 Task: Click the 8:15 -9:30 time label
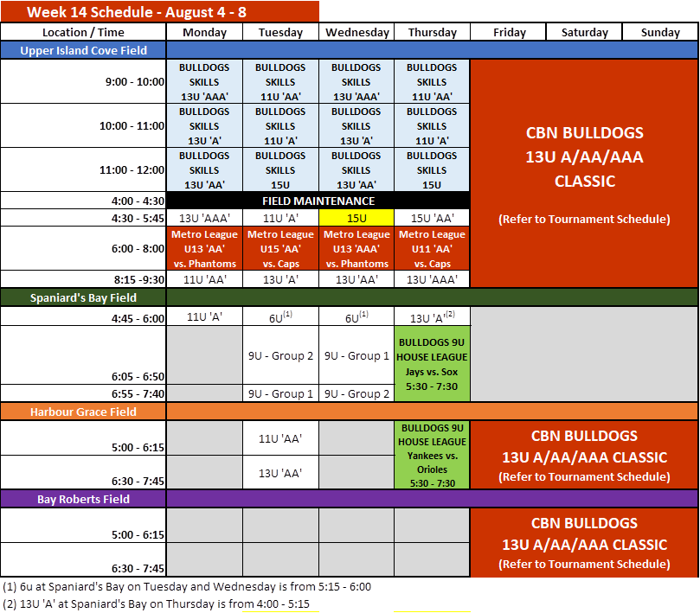[x=83, y=279]
